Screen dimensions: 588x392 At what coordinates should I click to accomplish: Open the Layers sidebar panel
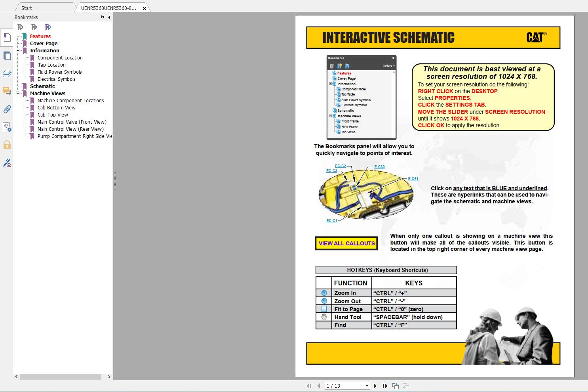(x=7, y=74)
